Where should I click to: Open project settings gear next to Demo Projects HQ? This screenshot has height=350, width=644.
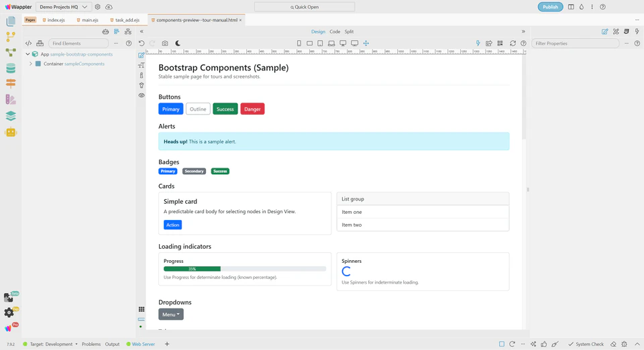97,7
